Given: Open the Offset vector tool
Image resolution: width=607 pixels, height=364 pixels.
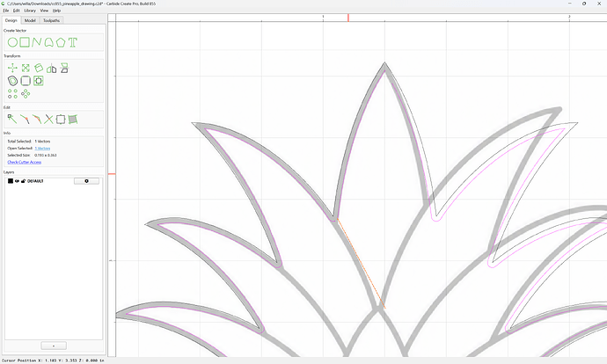Looking at the screenshot, I should 13,81.
